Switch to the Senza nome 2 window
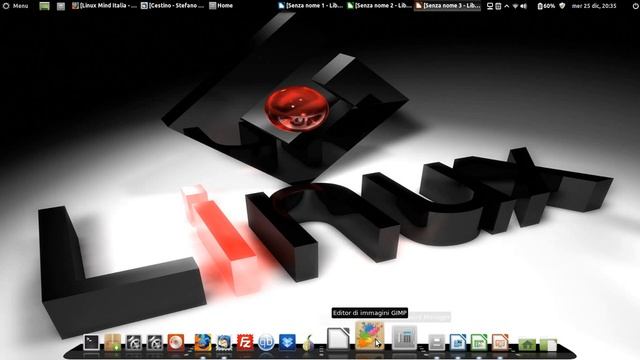Viewport: 640px width, 360px height. pos(379,6)
